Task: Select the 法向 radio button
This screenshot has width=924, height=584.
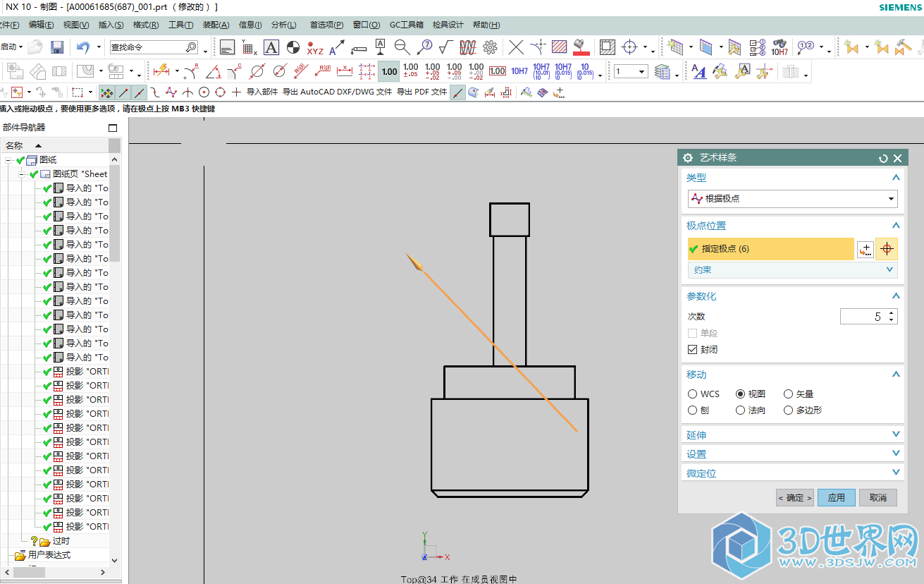Action: click(741, 410)
